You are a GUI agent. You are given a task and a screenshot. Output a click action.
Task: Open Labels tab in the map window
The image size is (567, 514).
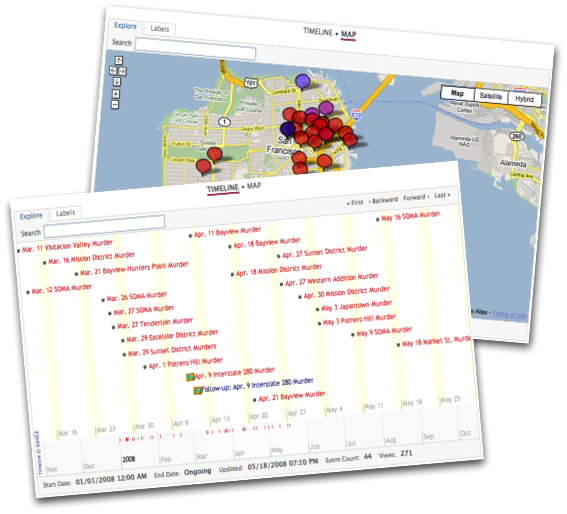tap(159, 29)
